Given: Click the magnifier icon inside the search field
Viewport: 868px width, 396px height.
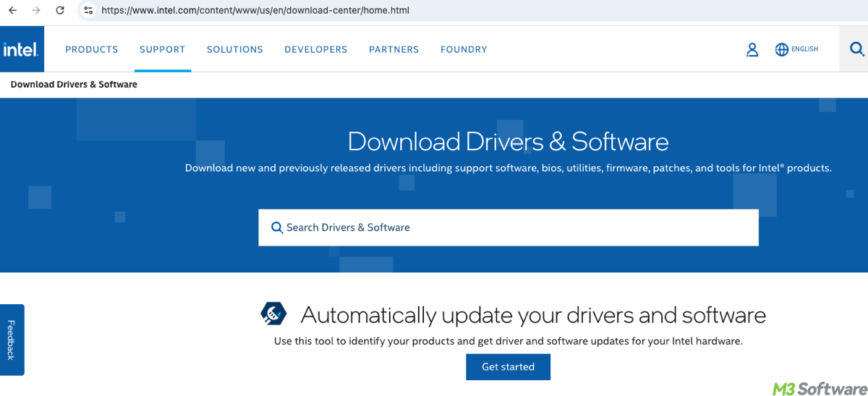Looking at the screenshot, I should tap(277, 228).
